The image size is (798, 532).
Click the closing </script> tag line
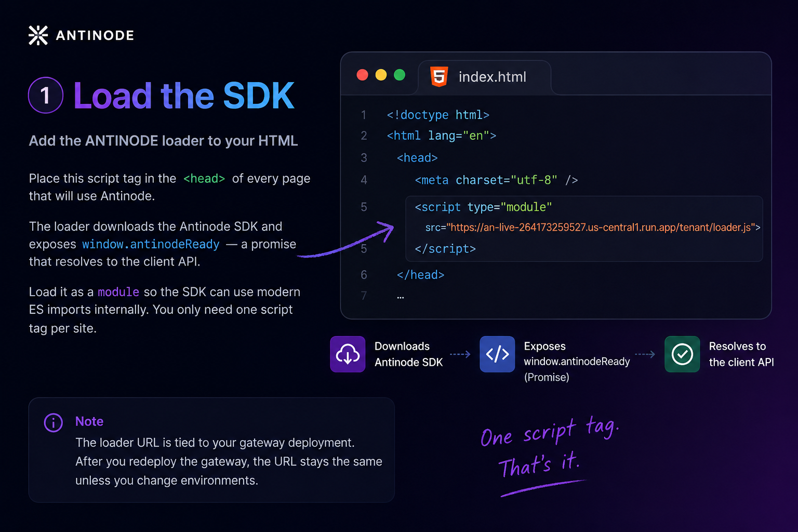[x=445, y=249]
